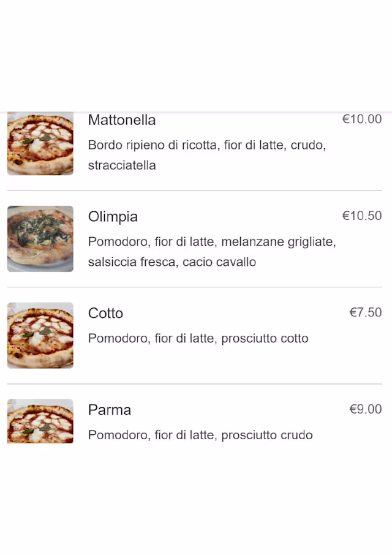Select the Cotto pizza title
Viewport: 392px width, 555px height.
(x=105, y=314)
